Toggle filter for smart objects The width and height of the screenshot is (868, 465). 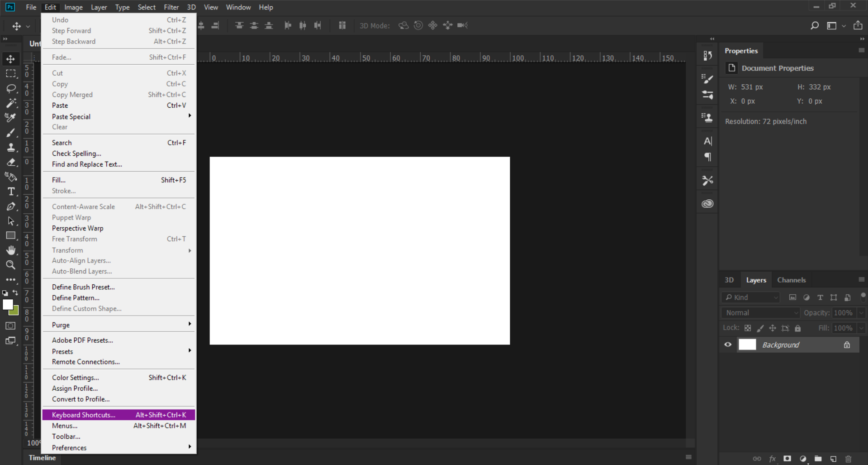848,297
